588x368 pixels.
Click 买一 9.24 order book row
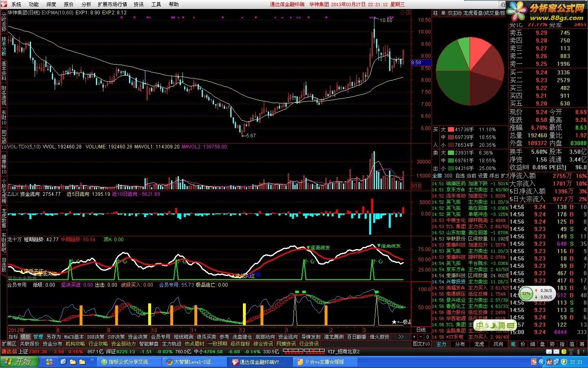coord(548,72)
